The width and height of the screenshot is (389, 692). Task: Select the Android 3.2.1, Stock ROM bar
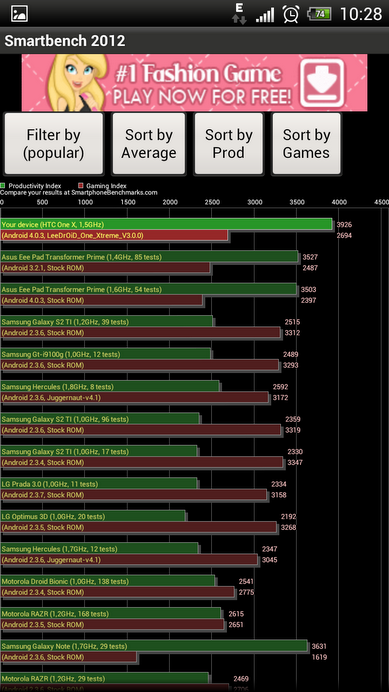click(x=106, y=268)
